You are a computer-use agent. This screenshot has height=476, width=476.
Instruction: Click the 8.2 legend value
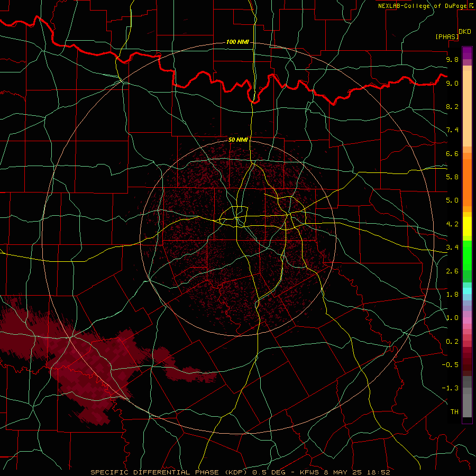click(452, 106)
